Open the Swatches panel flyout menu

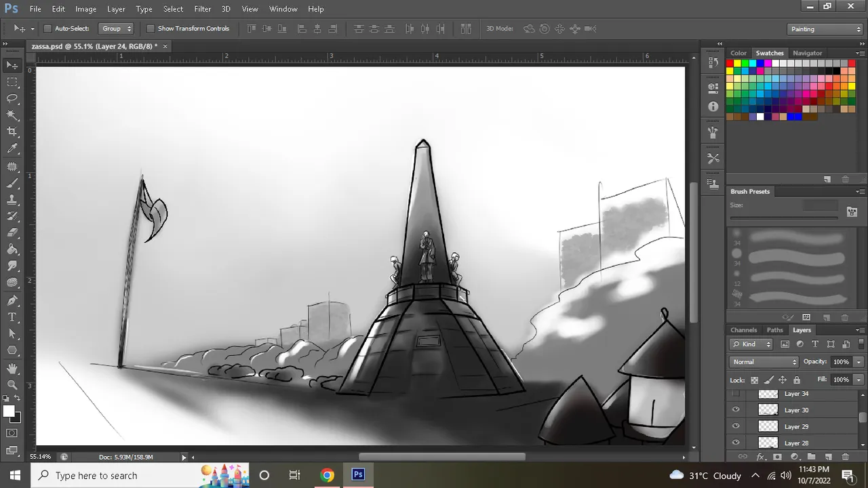coord(859,53)
